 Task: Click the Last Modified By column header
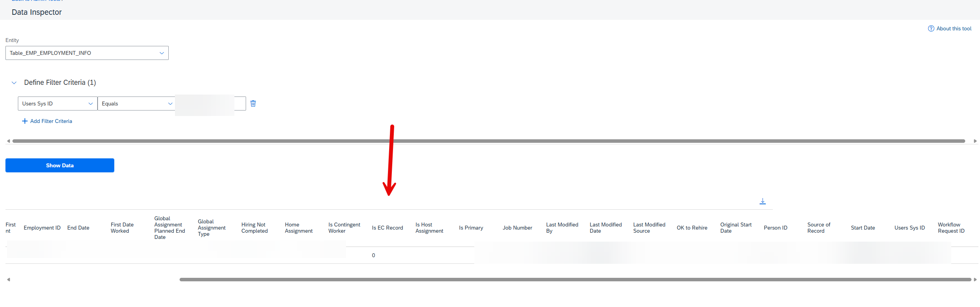pos(562,228)
